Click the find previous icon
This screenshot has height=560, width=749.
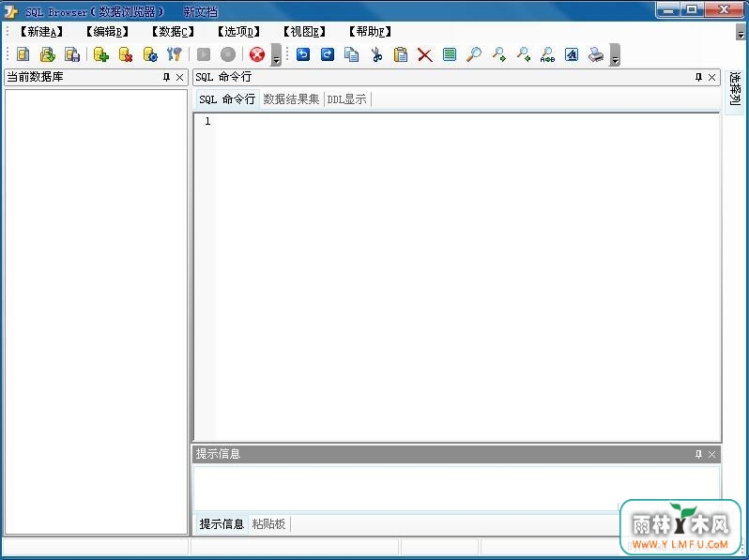(x=524, y=54)
